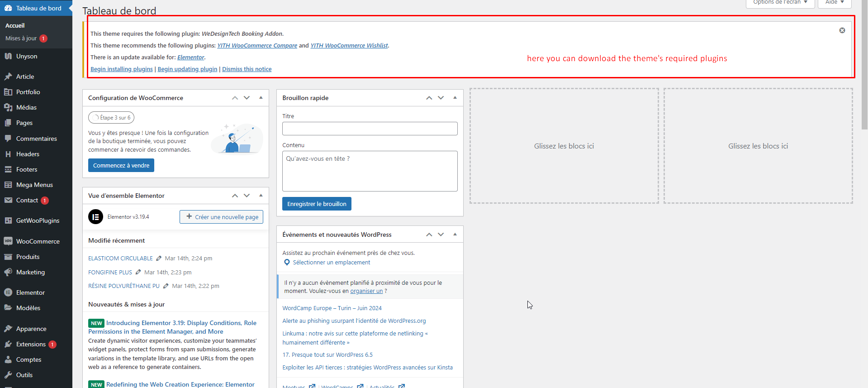This screenshot has height=388, width=868.
Task: Move Évènements et nouveautés widget up
Action: tap(429, 235)
